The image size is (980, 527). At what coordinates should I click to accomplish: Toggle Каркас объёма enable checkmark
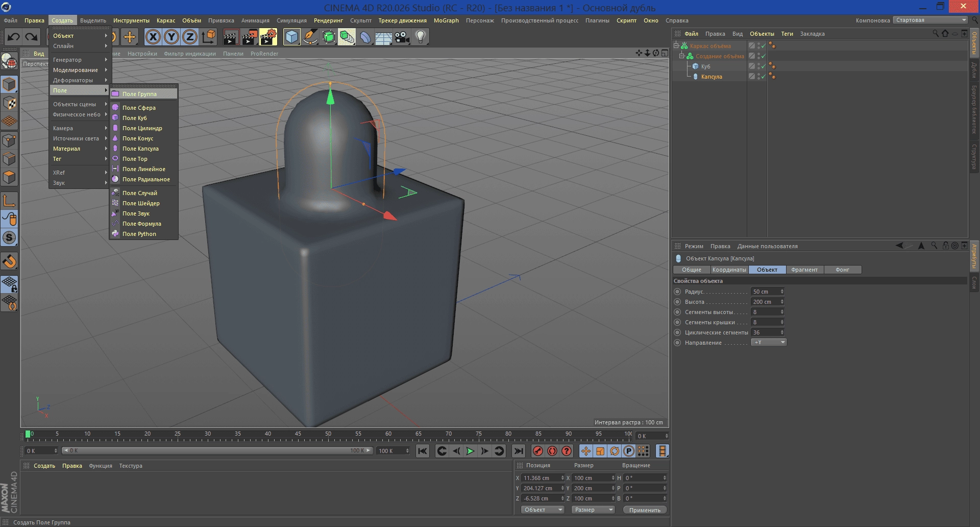763,46
